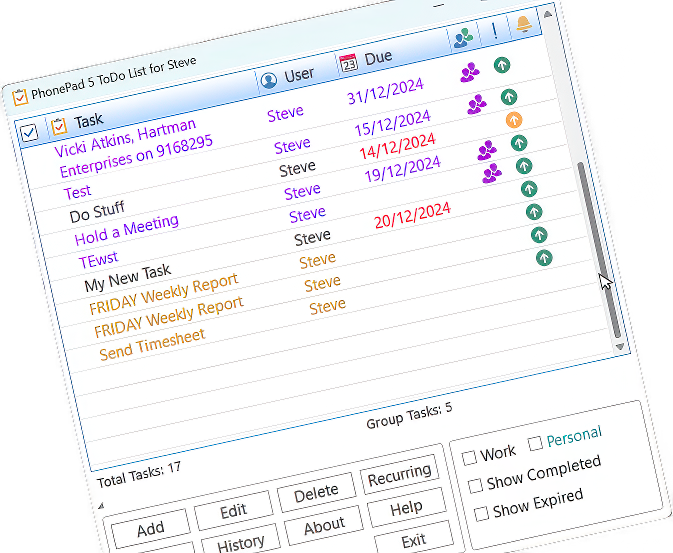Click the Task column header label
673x553 pixels.
(89, 121)
